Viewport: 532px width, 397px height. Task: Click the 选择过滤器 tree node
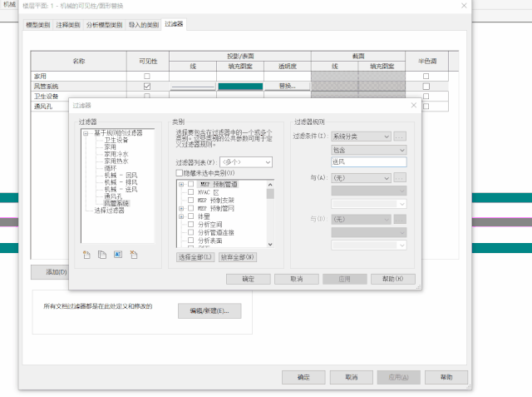(x=109, y=211)
